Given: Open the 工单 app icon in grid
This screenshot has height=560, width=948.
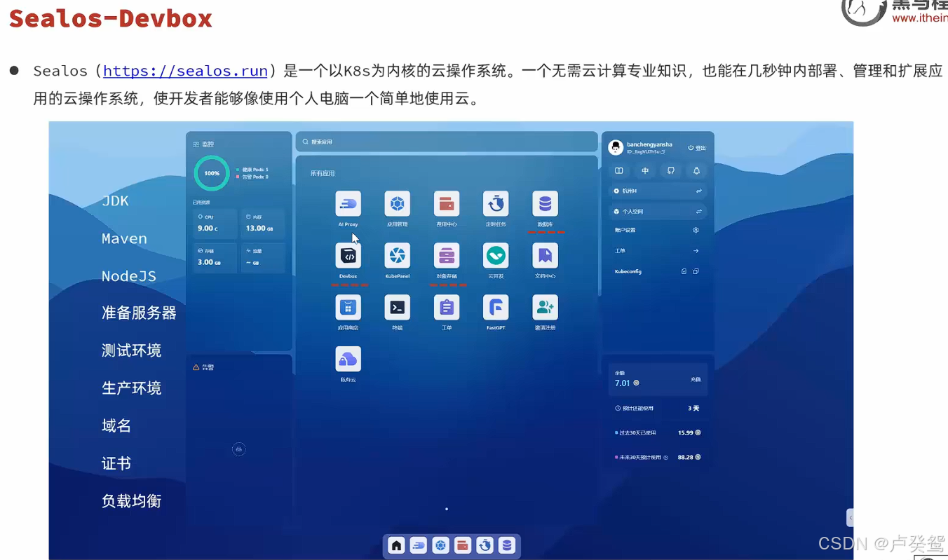Looking at the screenshot, I should (447, 307).
